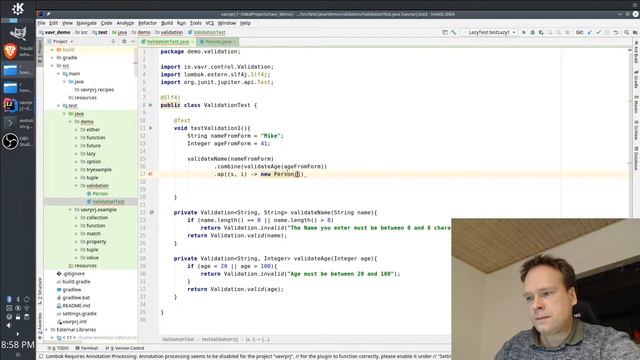Open Project panel settings gear
Image resolution: width=640 pixels, height=360 pixels.
[124, 42]
